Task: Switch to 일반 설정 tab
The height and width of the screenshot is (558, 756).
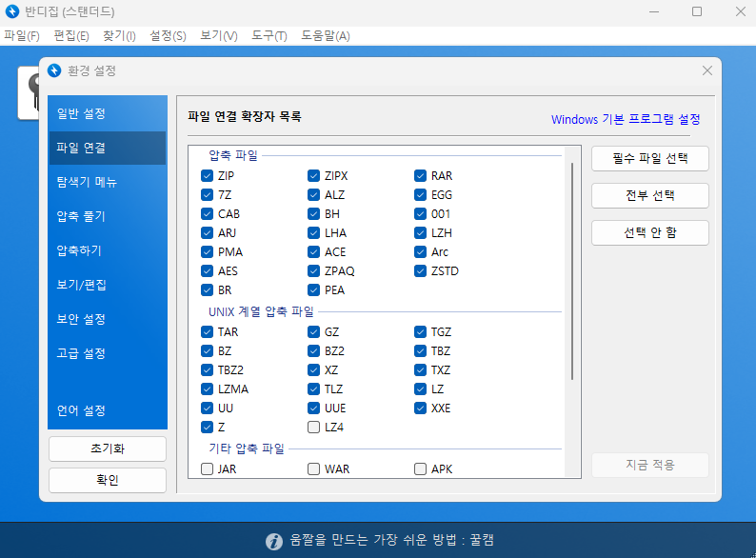Action: click(x=108, y=114)
